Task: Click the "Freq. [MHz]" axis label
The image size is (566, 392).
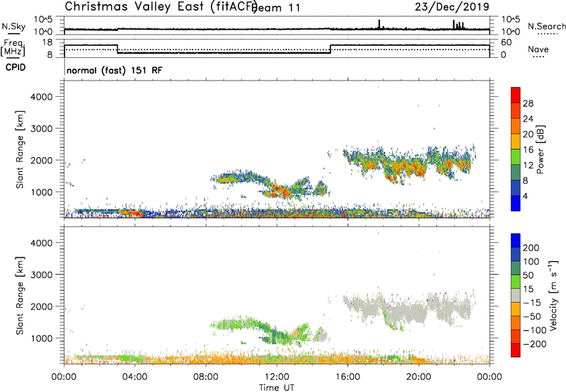Action: [13, 47]
